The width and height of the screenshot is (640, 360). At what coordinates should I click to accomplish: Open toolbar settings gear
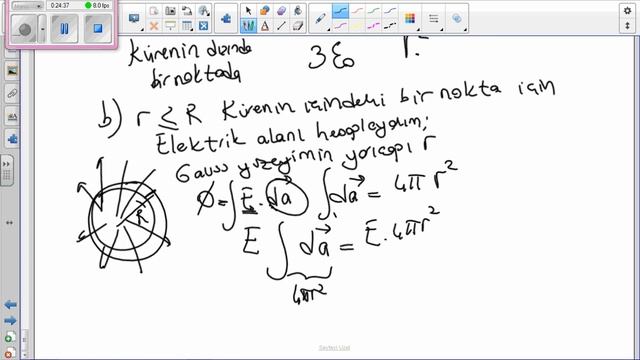pyautogui.click(x=627, y=11)
